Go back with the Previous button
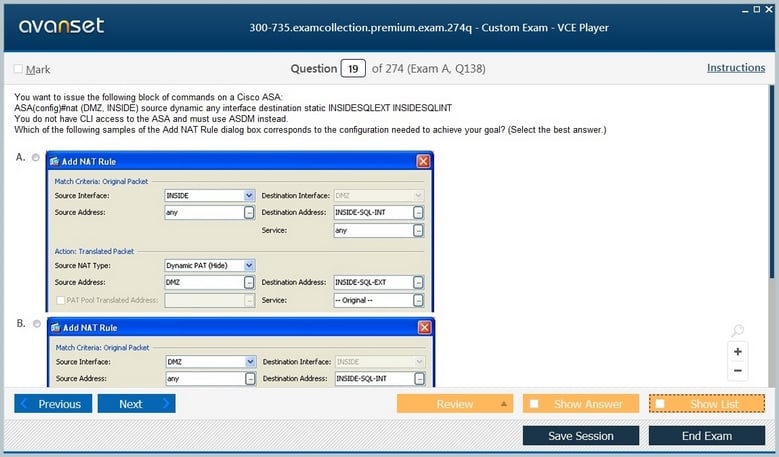 pos(53,404)
